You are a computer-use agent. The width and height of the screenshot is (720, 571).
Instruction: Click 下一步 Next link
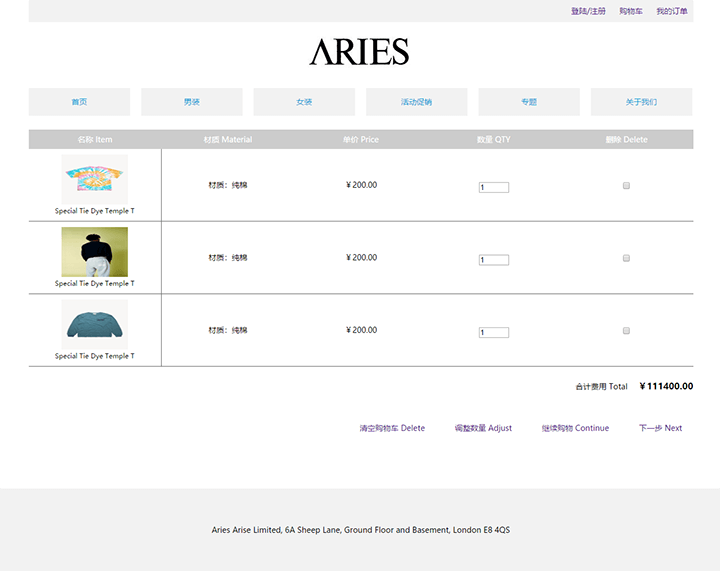coord(660,428)
